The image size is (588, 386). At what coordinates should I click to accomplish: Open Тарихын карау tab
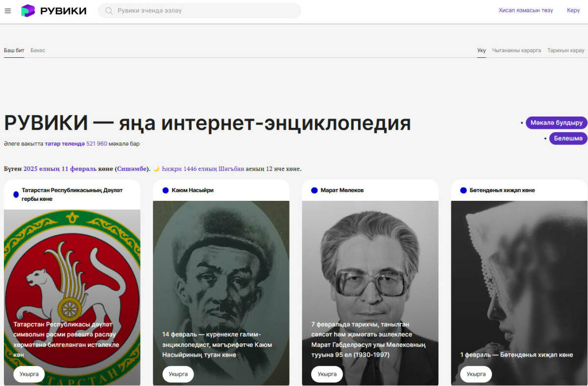pyautogui.click(x=566, y=50)
